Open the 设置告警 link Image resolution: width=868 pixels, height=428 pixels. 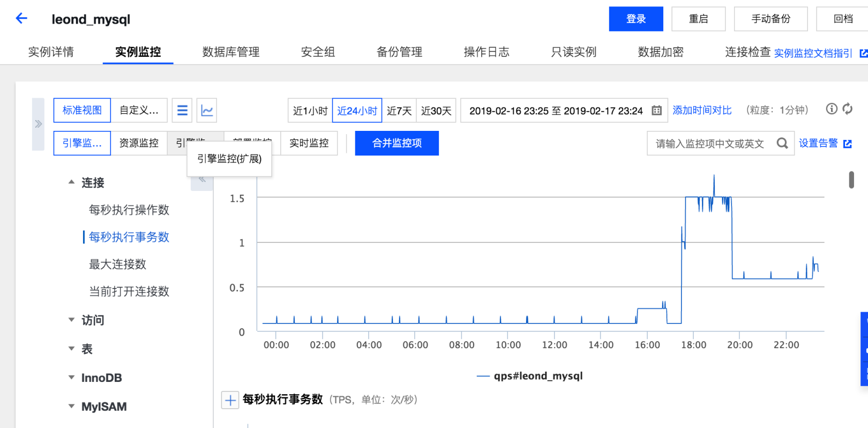click(x=818, y=143)
